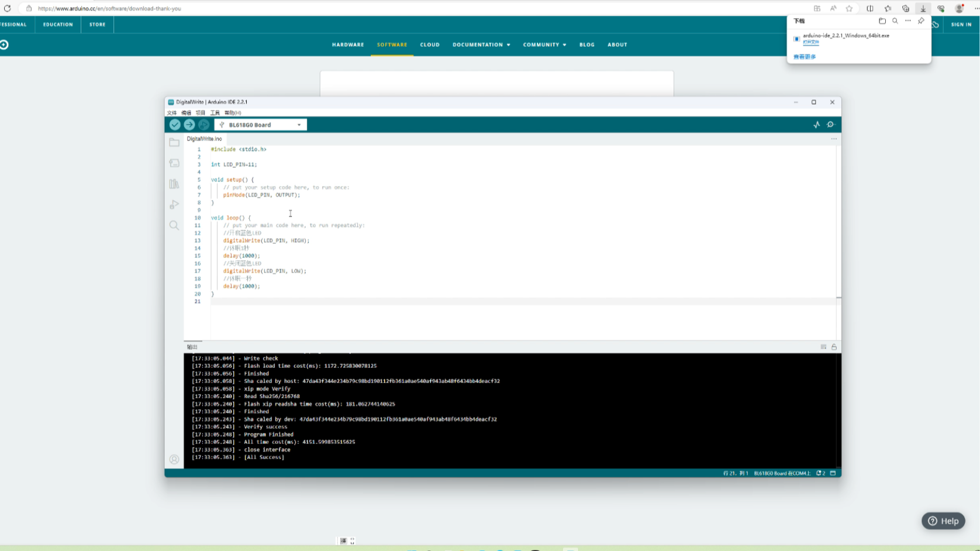Image resolution: width=980 pixels, height=551 pixels.
Task: Open the Library Manager sidebar icon
Action: click(174, 184)
